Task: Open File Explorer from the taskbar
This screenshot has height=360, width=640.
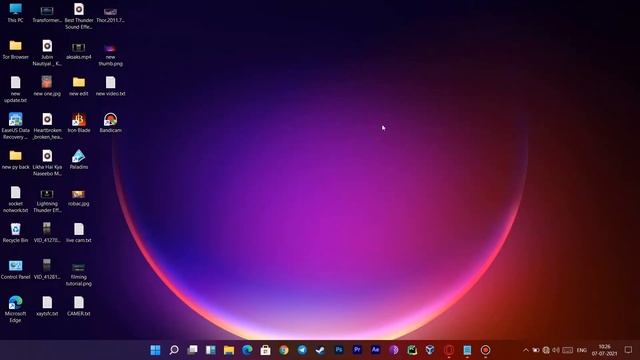Action: (x=229, y=350)
